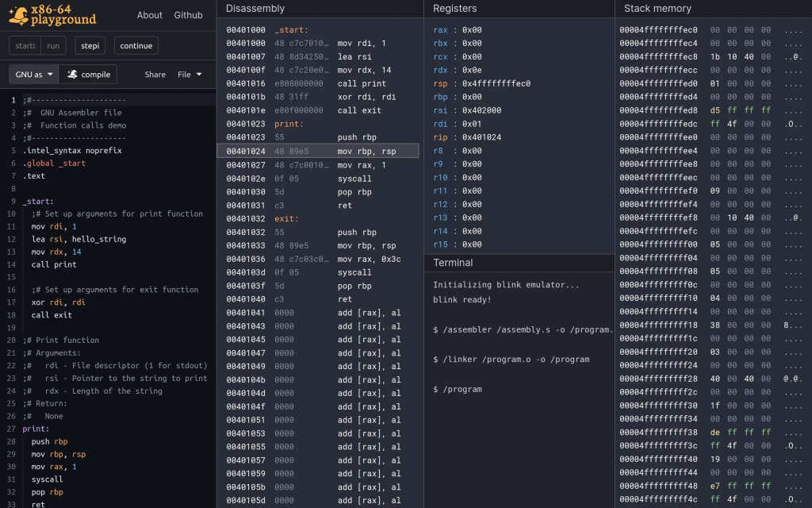Viewport: 812px width, 508px height.
Task: Open the About page
Action: 149,15
